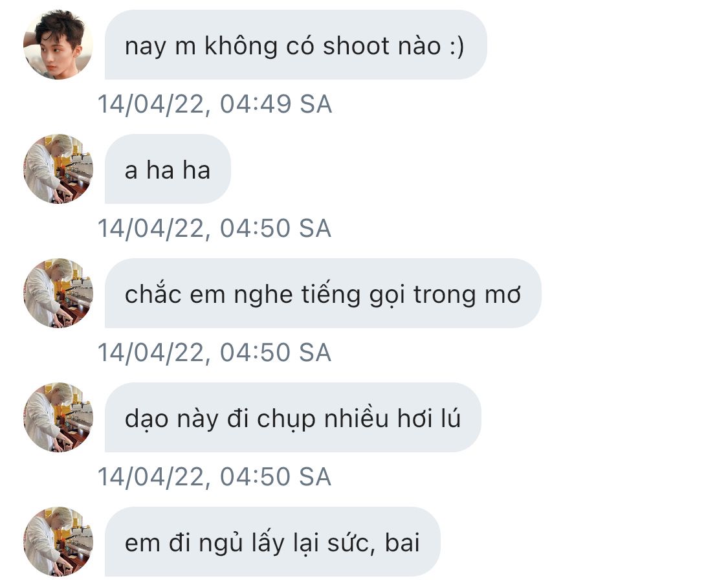Click the timestamp below "dạo này đi chụp nhiều hơi lú"
The image size is (728, 585).
pos(214,477)
